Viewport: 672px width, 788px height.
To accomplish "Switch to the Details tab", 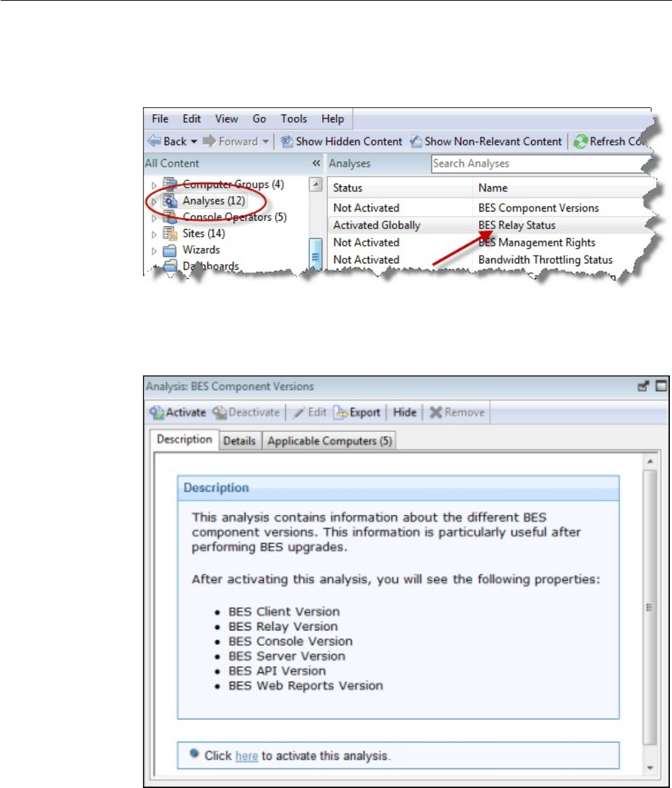I will [240, 441].
